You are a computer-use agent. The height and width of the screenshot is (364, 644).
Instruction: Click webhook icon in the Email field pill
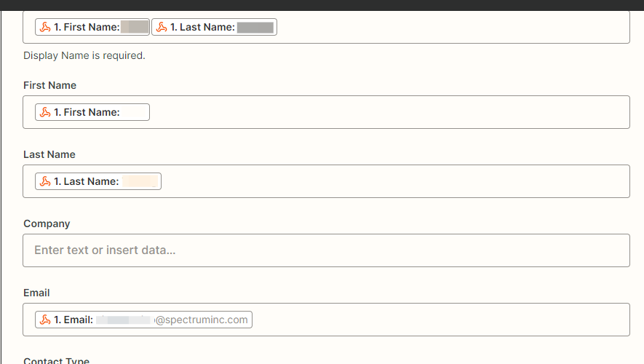click(x=45, y=320)
